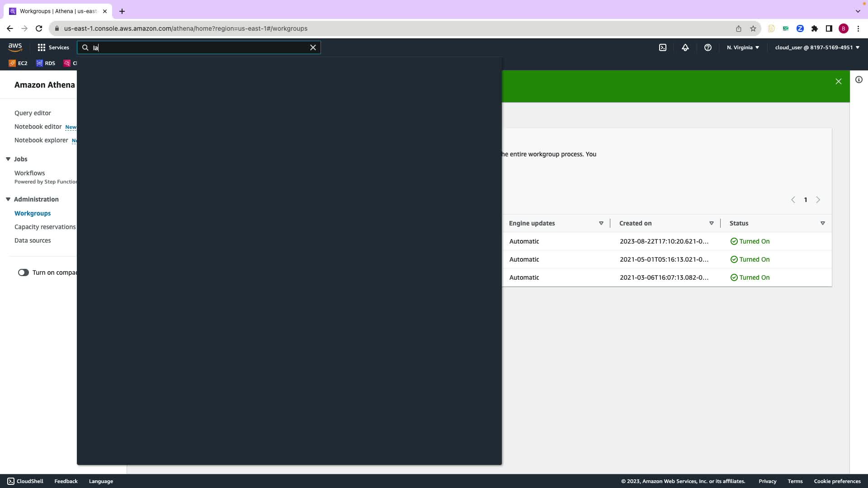Collapse the Jobs section
Viewport: 868px width, 488px height.
point(8,159)
